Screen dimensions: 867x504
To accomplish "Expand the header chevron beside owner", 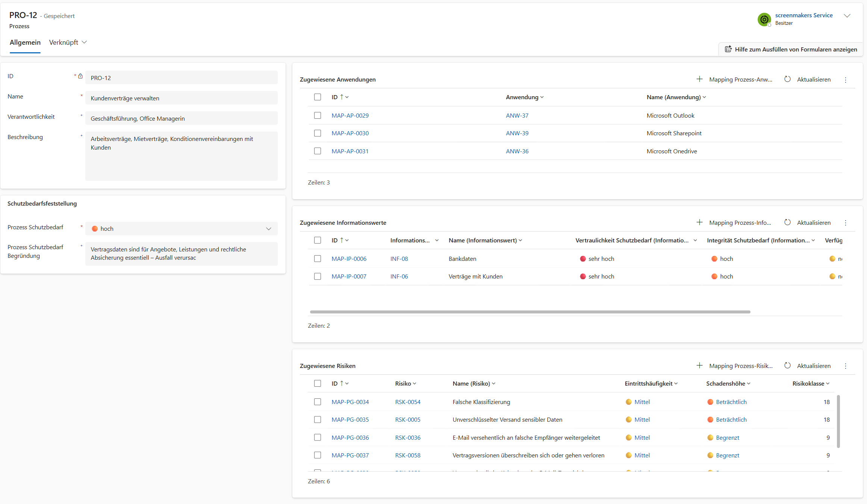I will pyautogui.click(x=847, y=16).
